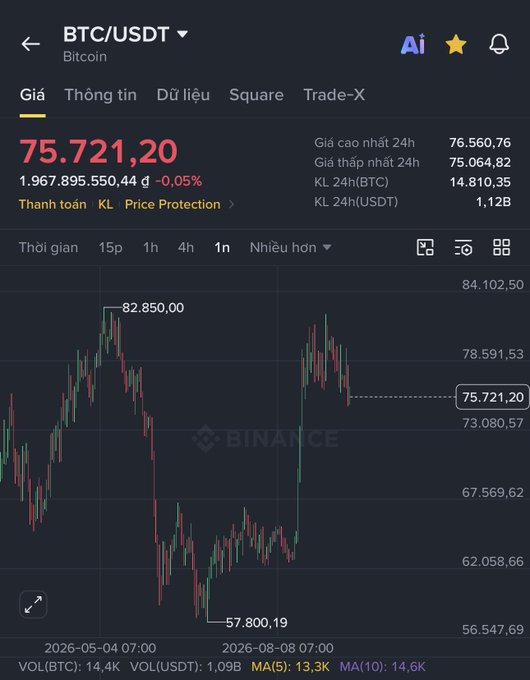
Task: Tap the back arrow icon
Action: point(30,44)
